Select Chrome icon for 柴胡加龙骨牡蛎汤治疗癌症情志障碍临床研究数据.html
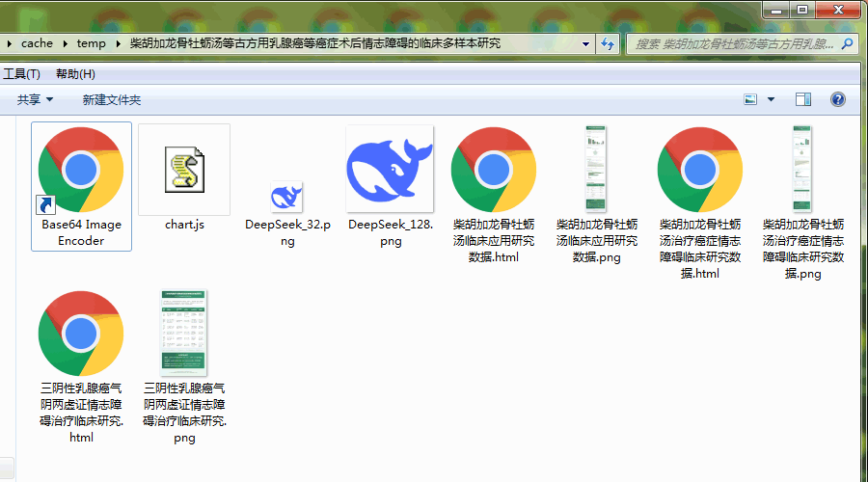The height and width of the screenshot is (482, 868). click(700, 170)
